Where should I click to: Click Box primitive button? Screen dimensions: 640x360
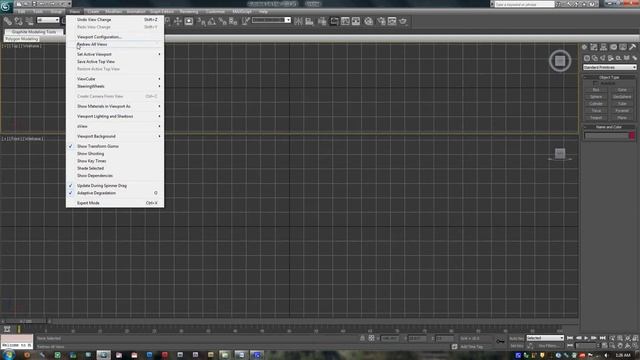click(596, 90)
